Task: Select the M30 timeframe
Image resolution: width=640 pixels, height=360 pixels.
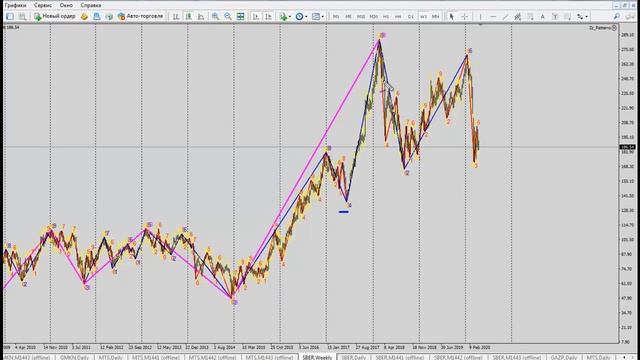Action: click(373, 16)
